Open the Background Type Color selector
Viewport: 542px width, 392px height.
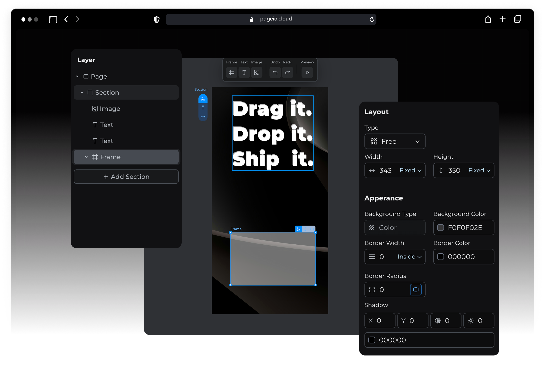(395, 227)
